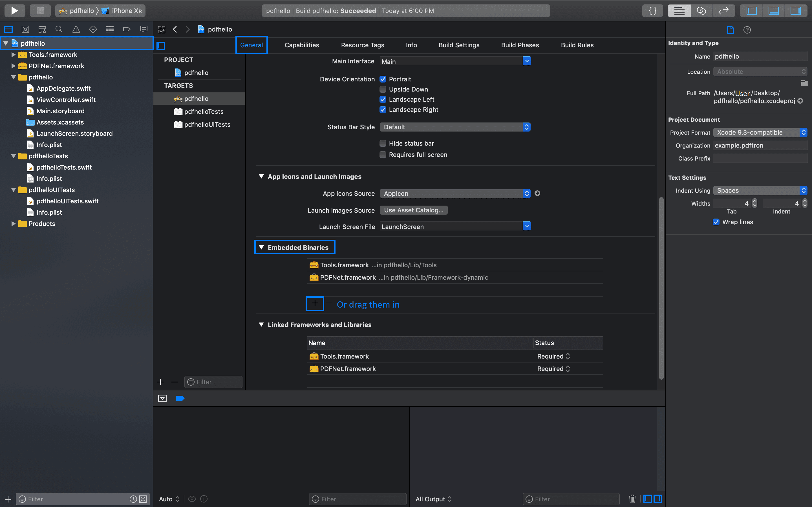This screenshot has width=812, height=507.
Task: Open the find navigator magnifier icon
Action: click(59, 30)
